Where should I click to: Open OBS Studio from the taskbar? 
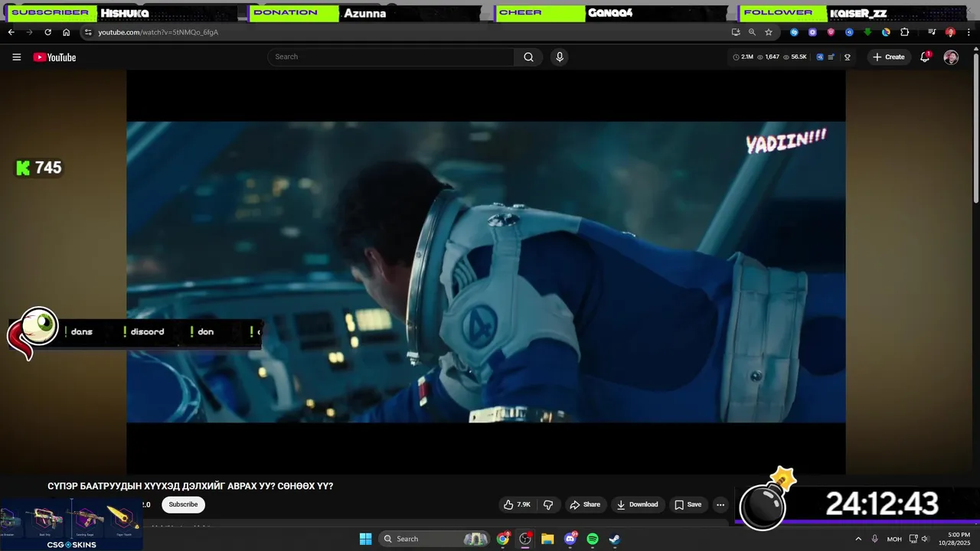click(x=525, y=539)
